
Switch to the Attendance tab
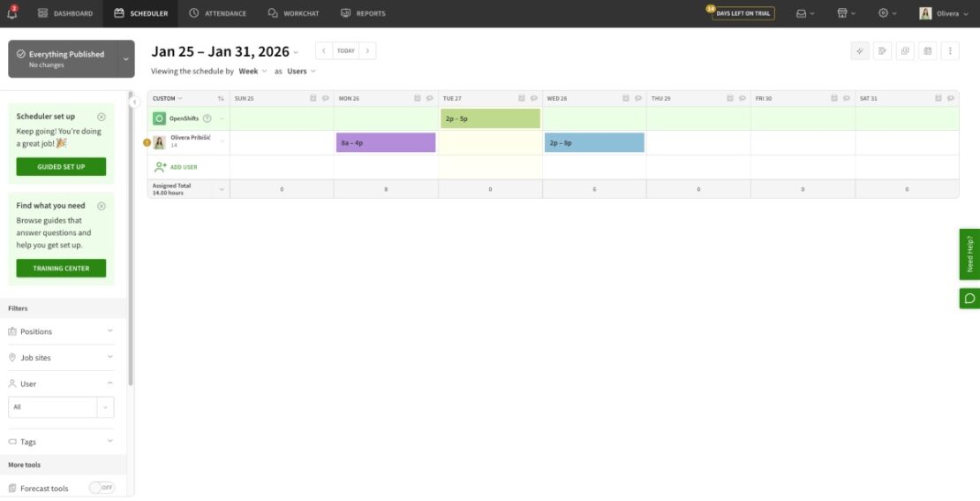(217, 13)
